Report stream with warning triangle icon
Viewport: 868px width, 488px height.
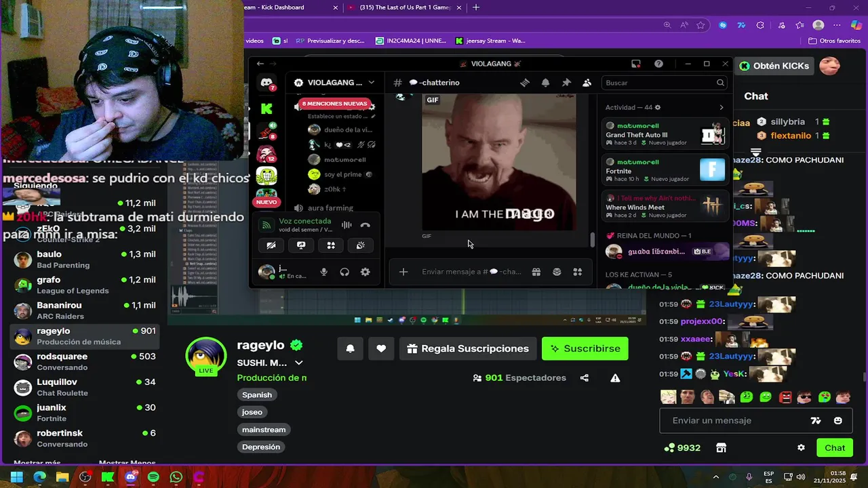coord(615,378)
